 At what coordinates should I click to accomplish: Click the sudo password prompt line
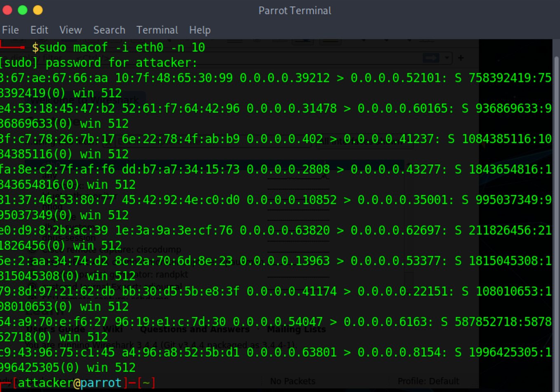99,63
